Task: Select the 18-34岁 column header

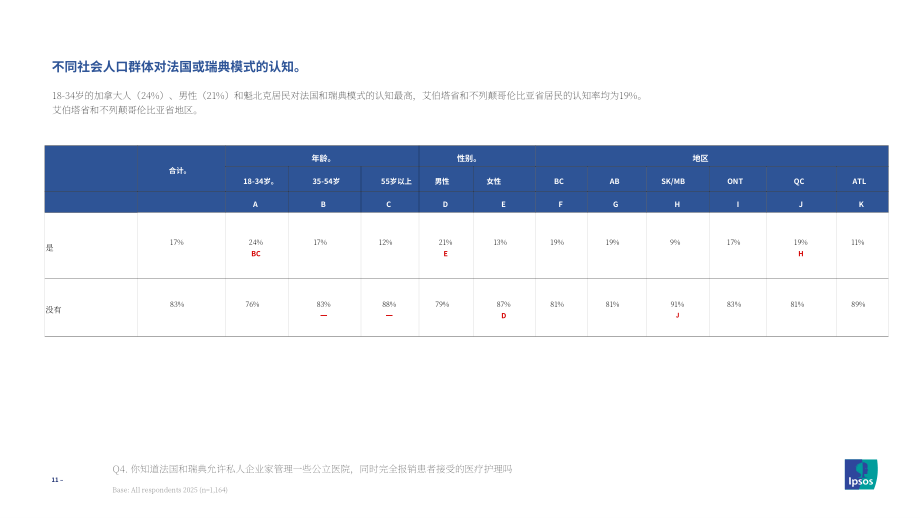Action: click(x=259, y=181)
